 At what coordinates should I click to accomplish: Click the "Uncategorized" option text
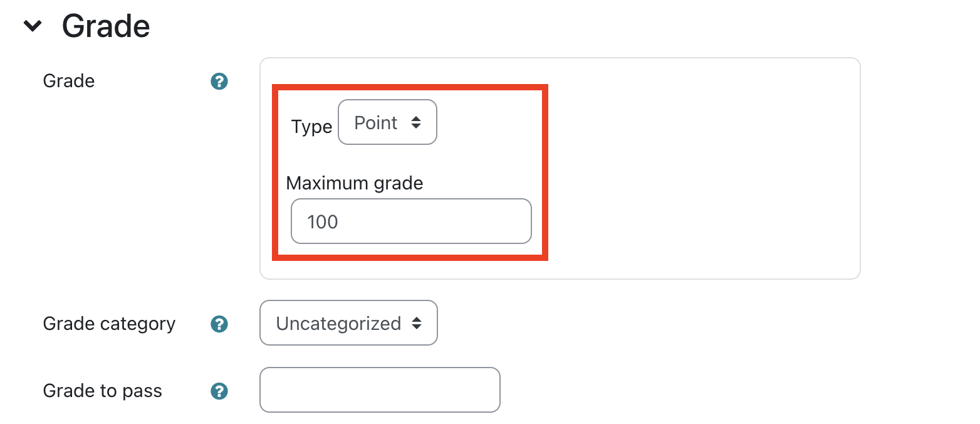point(338,324)
